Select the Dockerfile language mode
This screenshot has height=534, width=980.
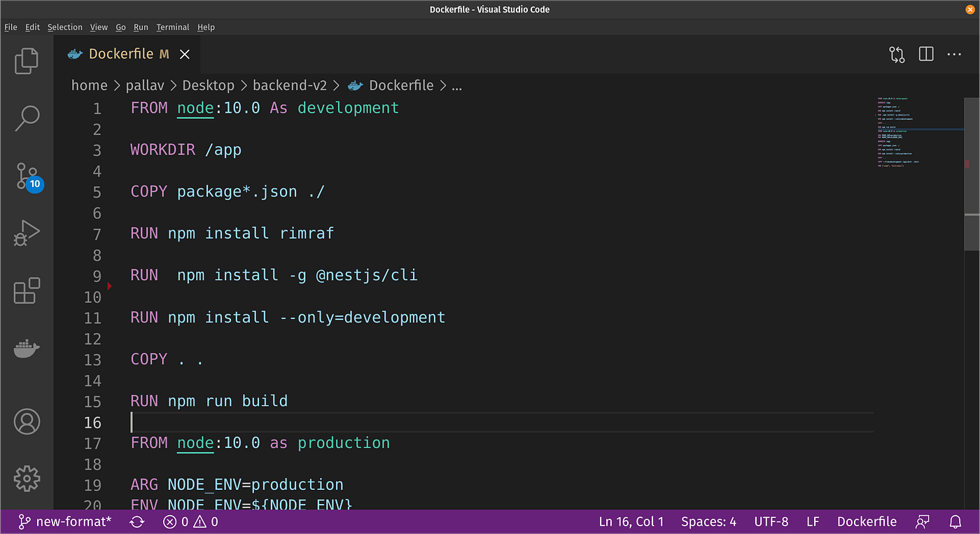pos(867,521)
